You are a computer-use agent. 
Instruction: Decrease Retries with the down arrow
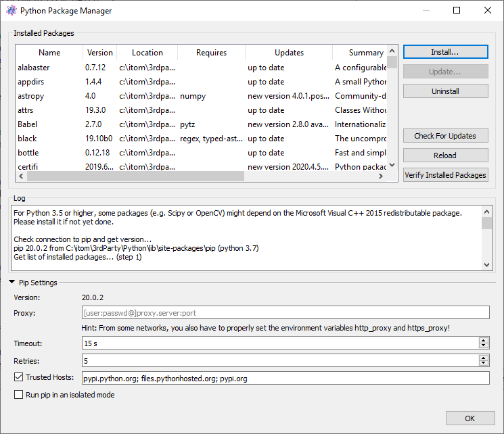[483, 363]
